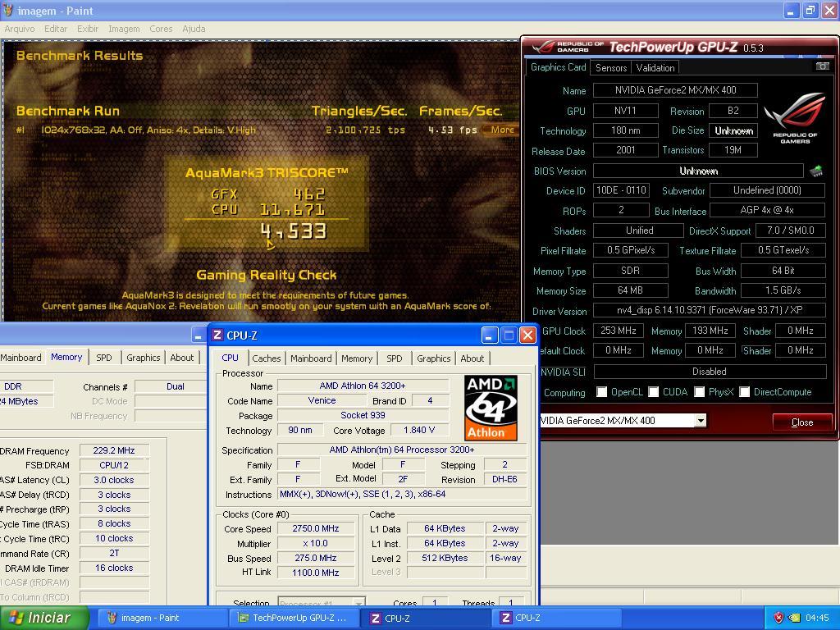Click the Windows flag logo on Iniciar button
This screenshot has height=630, width=840.
pyautogui.click(x=16, y=618)
